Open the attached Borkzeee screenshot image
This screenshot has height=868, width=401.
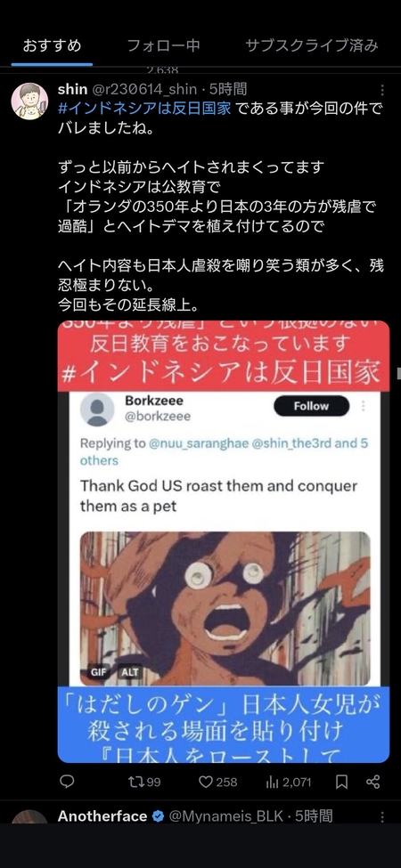pos(224,541)
